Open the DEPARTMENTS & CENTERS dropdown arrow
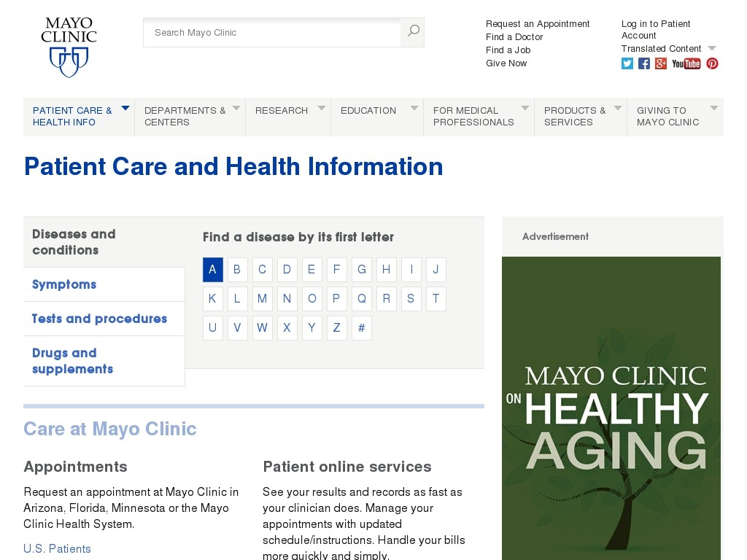The width and height of the screenshot is (747, 560). [236, 107]
